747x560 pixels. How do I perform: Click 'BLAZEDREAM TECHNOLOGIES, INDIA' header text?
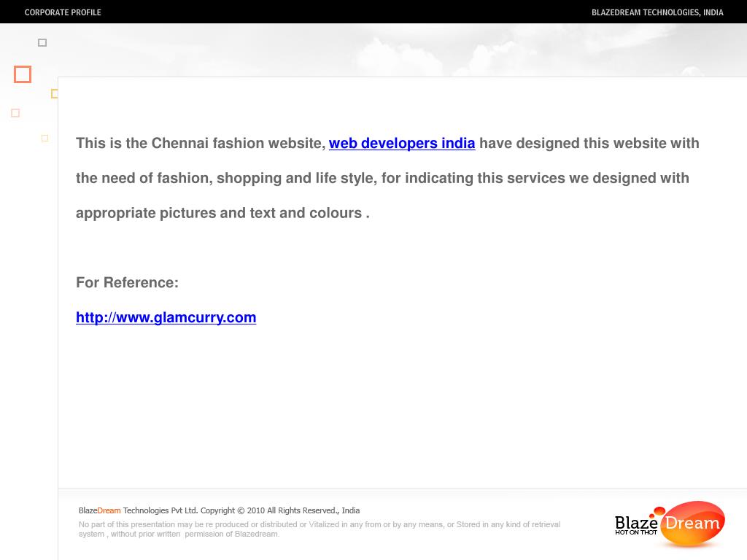(657, 12)
